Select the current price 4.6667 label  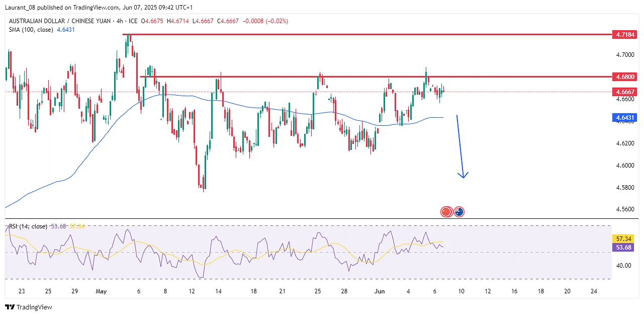625,92
